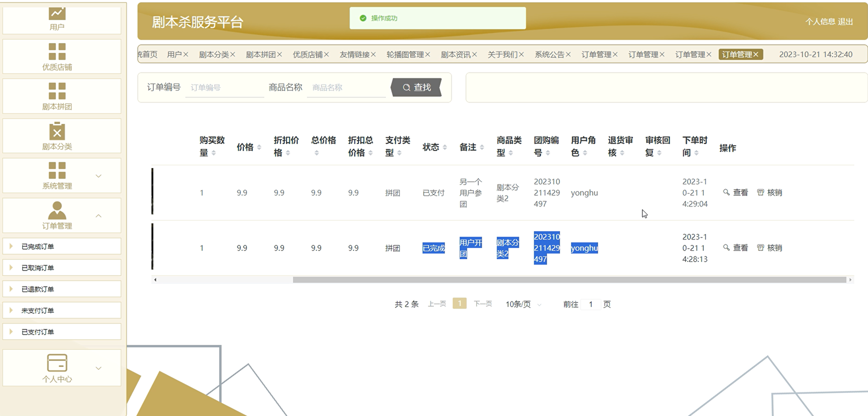Click the 前往 page number field
The height and width of the screenshot is (416, 868).
(x=591, y=304)
